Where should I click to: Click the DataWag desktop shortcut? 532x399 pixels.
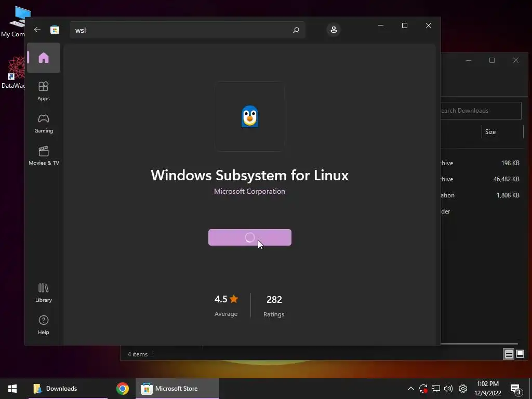[13, 72]
